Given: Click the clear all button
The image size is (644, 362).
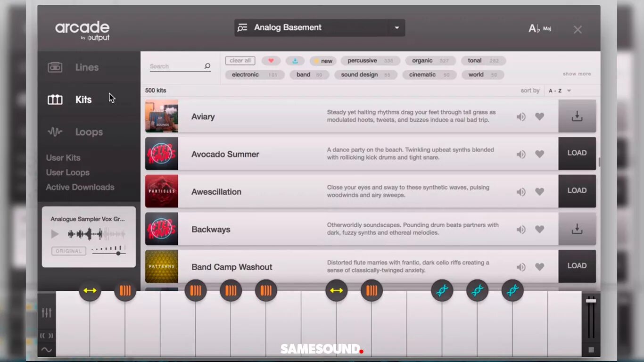Looking at the screenshot, I should [x=240, y=61].
